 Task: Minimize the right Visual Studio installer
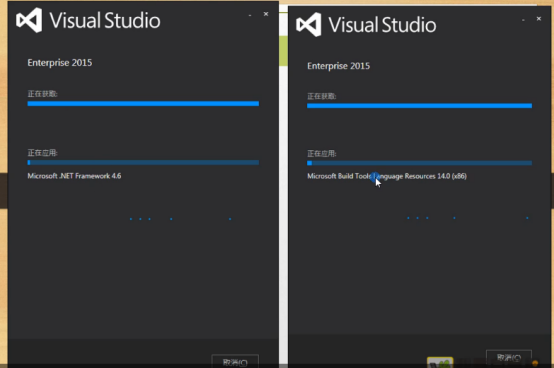tap(523, 19)
